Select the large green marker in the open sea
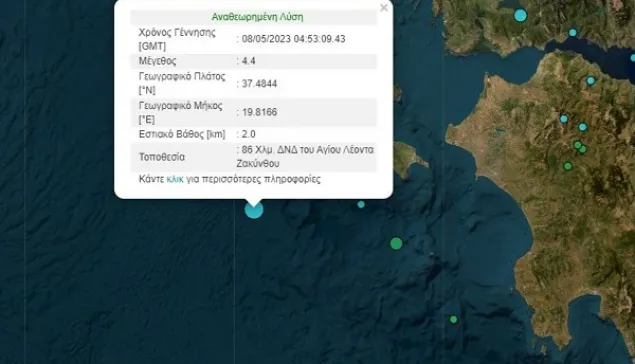 396,243
